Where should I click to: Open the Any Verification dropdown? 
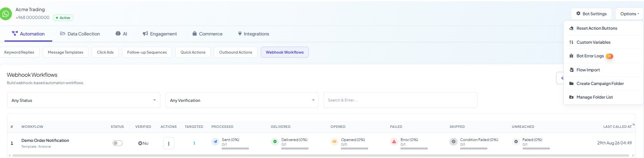coord(242,100)
